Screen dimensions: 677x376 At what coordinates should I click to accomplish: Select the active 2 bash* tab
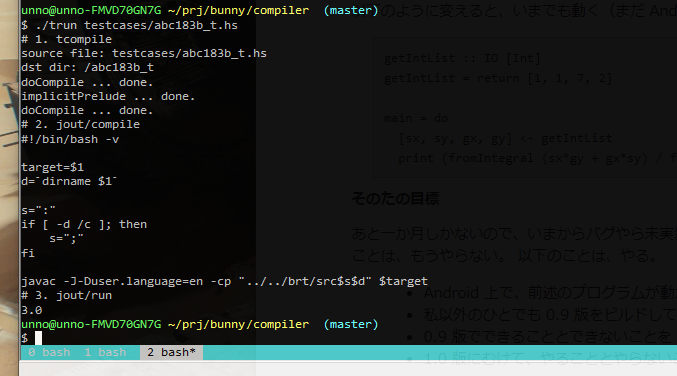click(x=171, y=352)
